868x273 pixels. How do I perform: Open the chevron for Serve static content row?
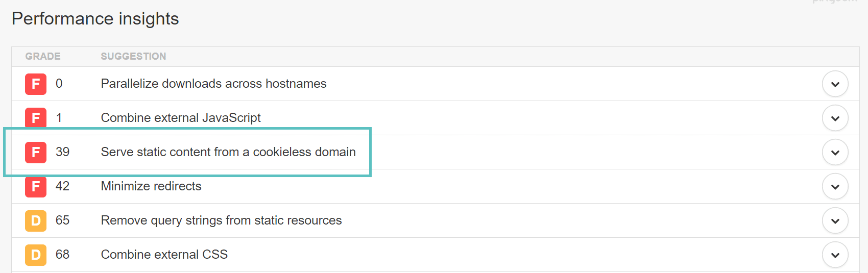835,152
